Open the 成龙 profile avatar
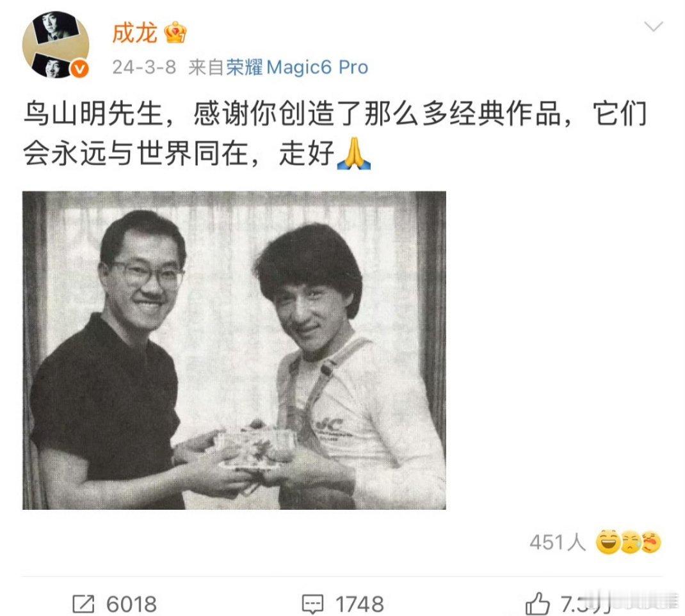 [56, 45]
